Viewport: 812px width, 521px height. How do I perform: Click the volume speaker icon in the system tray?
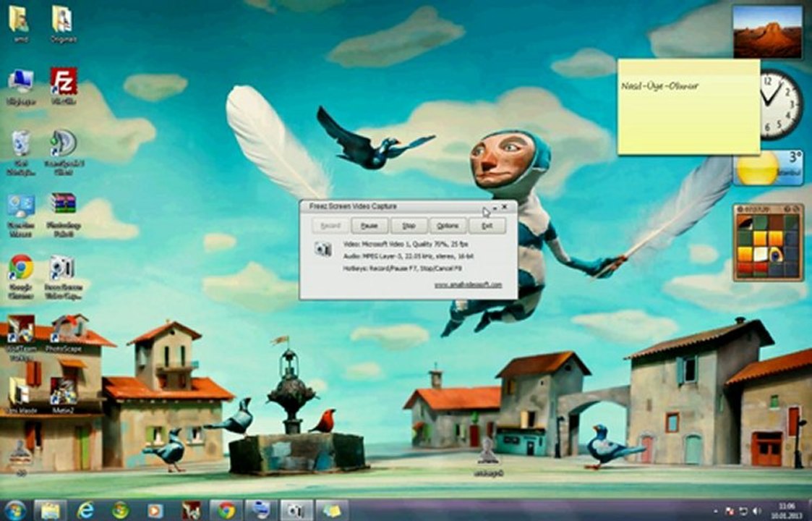pyautogui.click(x=756, y=511)
